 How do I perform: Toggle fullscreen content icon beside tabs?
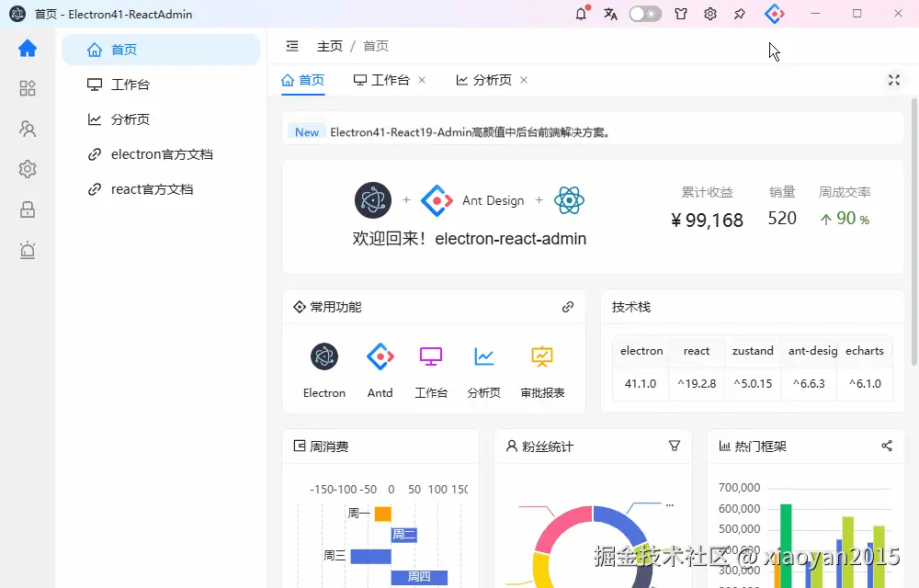894,80
